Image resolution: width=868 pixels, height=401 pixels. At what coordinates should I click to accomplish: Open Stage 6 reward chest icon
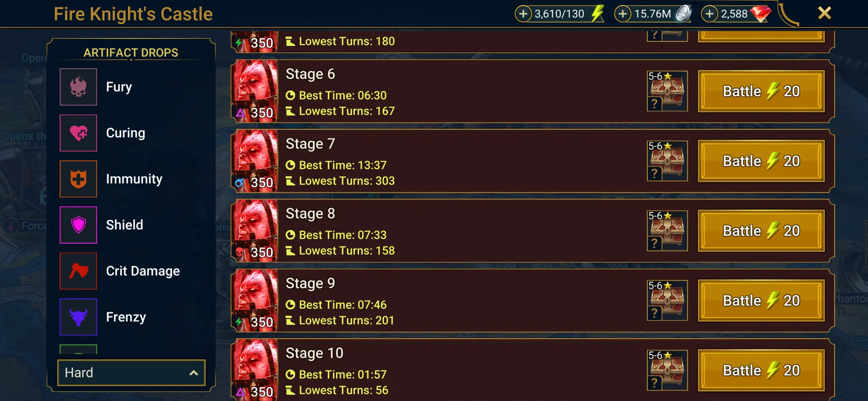click(667, 91)
